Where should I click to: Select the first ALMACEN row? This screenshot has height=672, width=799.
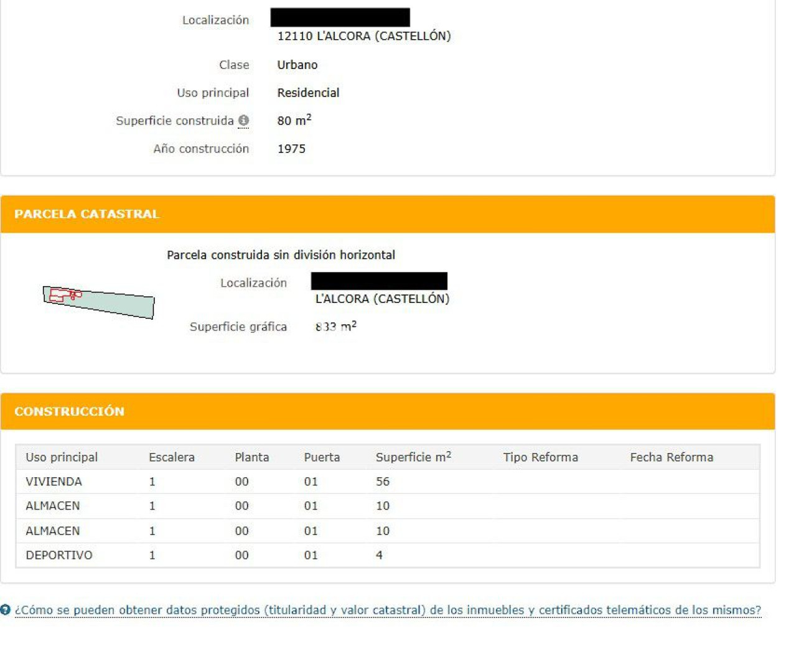[52, 506]
